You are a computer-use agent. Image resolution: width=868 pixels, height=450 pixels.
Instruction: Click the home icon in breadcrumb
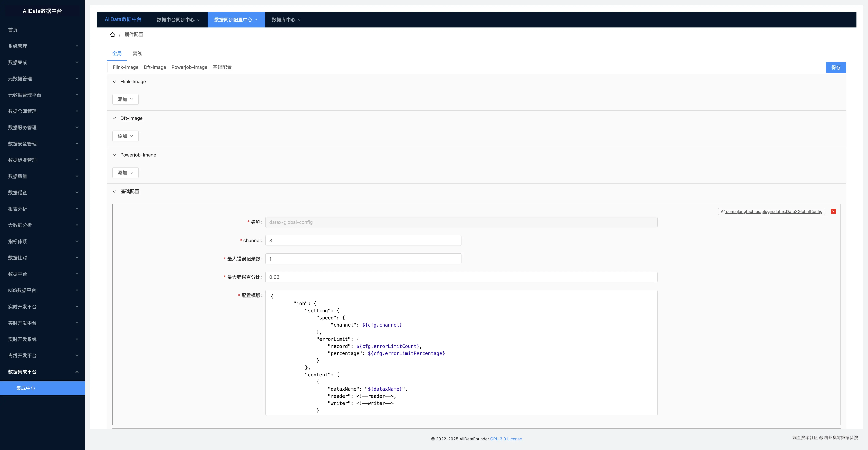point(113,34)
